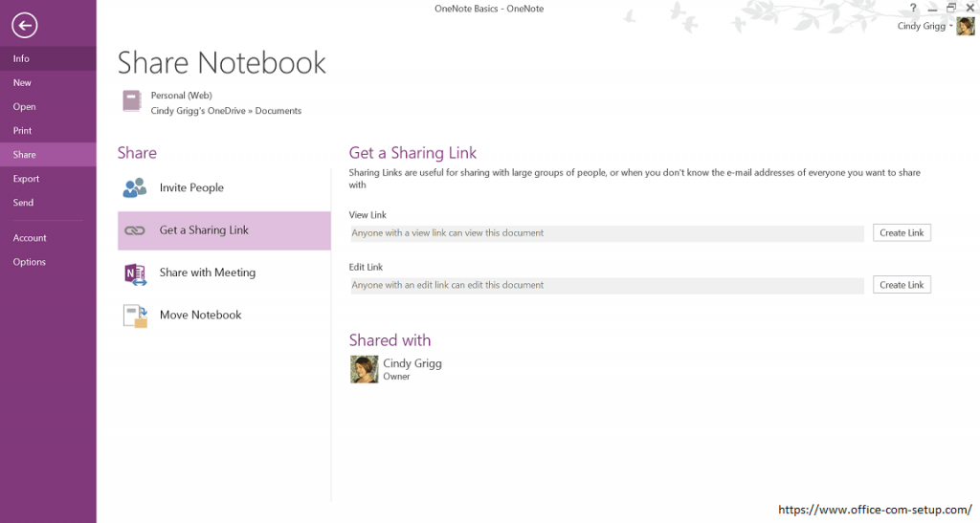
Task: Click Cindy Grigg's account avatar top right
Action: point(966,26)
